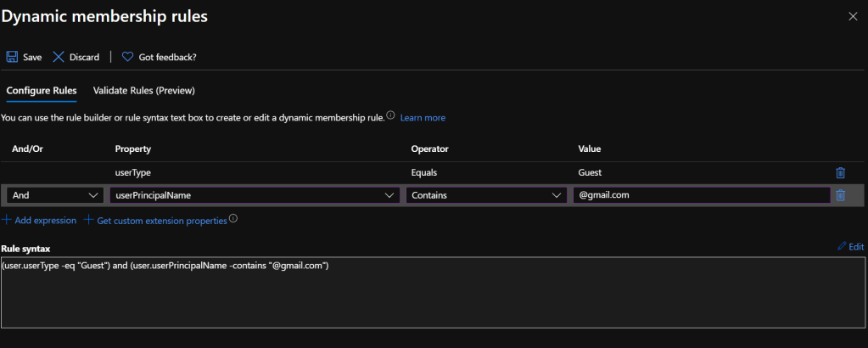Open the Contains operator dropdown
The image size is (868, 348).
point(486,195)
